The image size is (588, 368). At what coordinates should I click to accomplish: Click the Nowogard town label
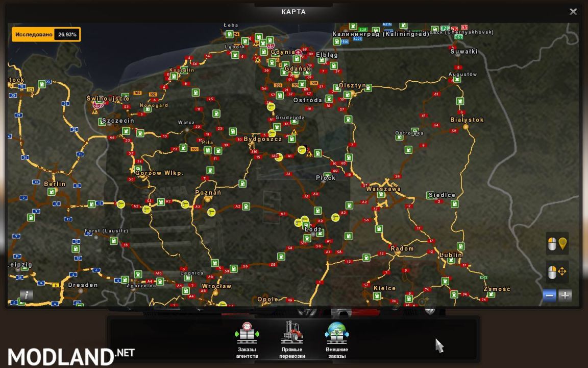click(154, 105)
